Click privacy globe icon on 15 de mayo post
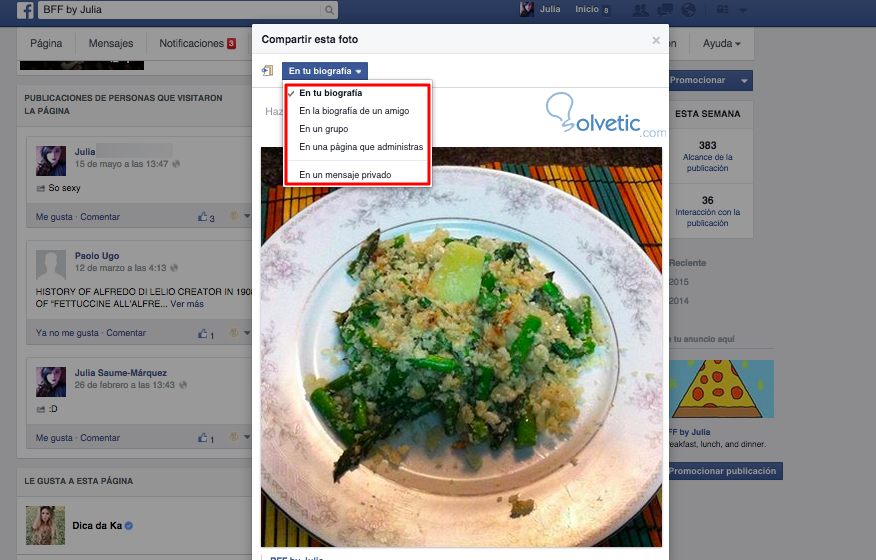 pos(176,164)
